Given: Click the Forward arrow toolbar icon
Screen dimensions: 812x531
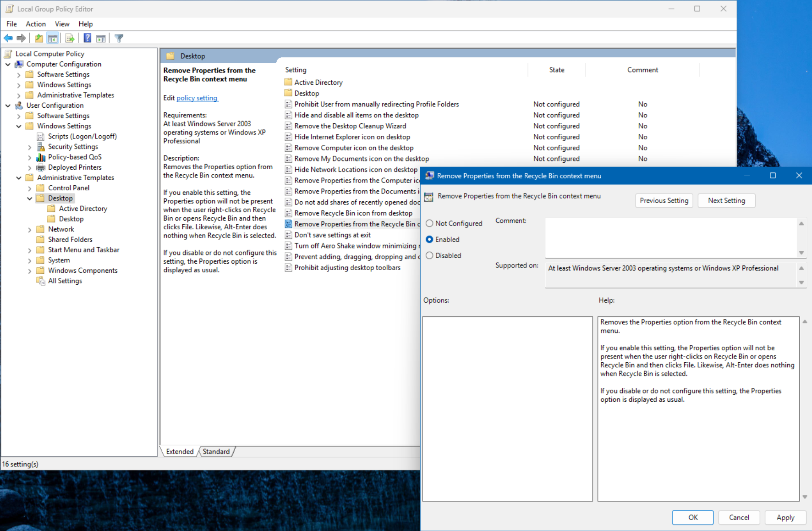Looking at the screenshot, I should click(21, 38).
